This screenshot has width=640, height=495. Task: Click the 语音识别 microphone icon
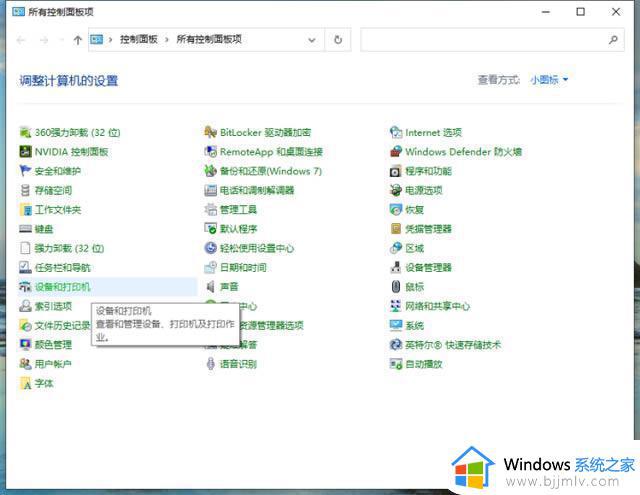pyautogui.click(x=211, y=364)
